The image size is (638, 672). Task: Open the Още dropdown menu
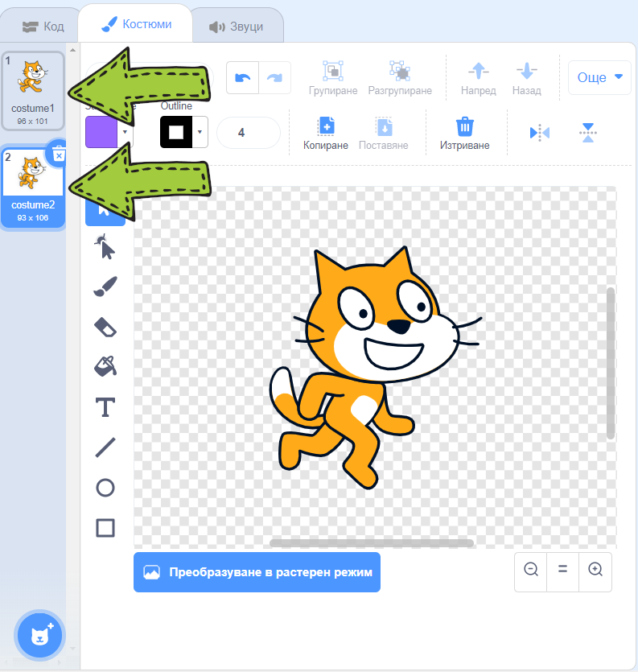click(599, 77)
